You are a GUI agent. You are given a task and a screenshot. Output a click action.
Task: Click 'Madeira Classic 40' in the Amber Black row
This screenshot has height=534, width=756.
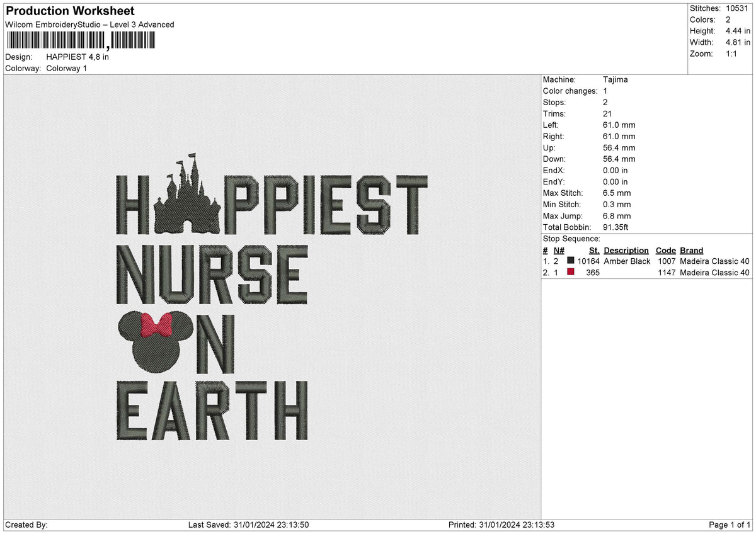(715, 261)
